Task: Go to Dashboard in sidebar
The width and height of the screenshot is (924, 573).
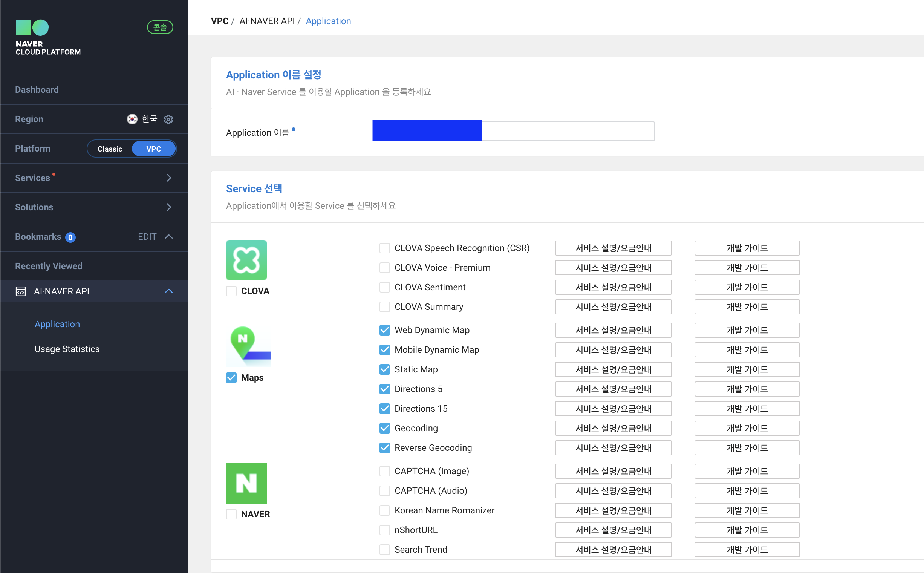Action: click(37, 90)
